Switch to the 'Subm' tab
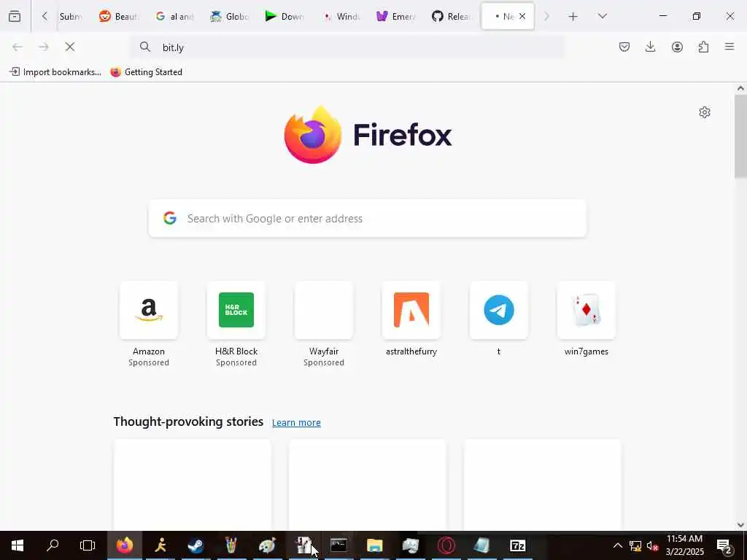The image size is (747, 560). pos(71,16)
